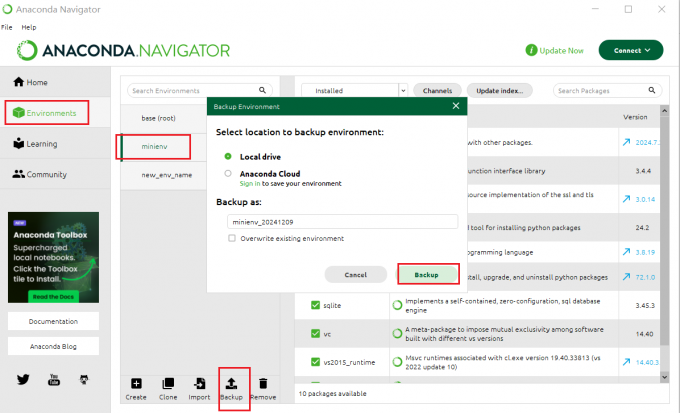The height and width of the screenshot is (413, 680).
Task: Click the Remove environment trash icon
Action: [x=263, y=384]
